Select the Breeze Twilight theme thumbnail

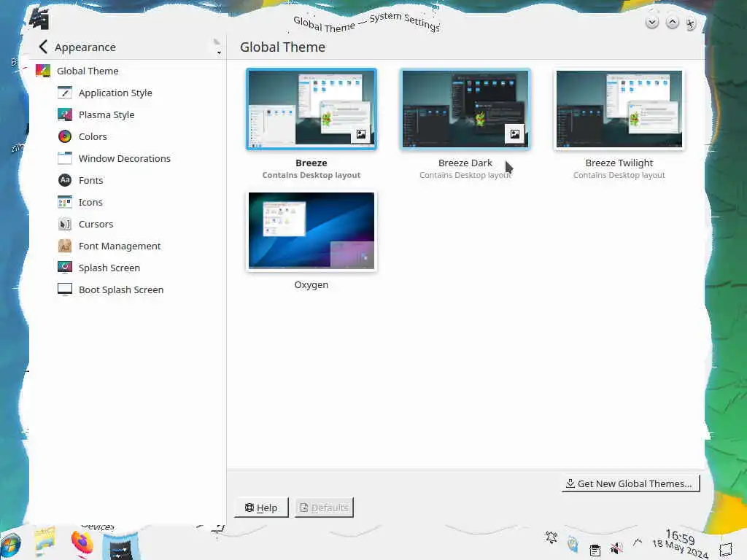click(x=619, y=109)
